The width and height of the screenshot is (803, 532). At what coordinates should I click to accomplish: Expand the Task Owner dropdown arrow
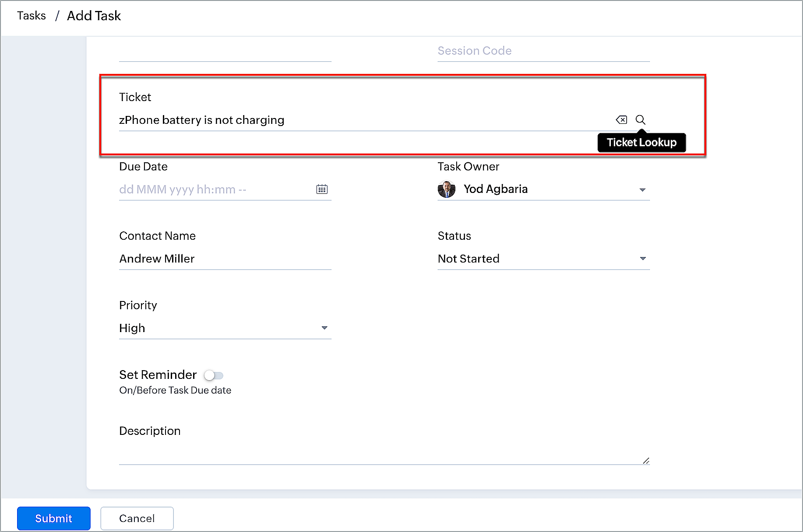coord(642,190)
